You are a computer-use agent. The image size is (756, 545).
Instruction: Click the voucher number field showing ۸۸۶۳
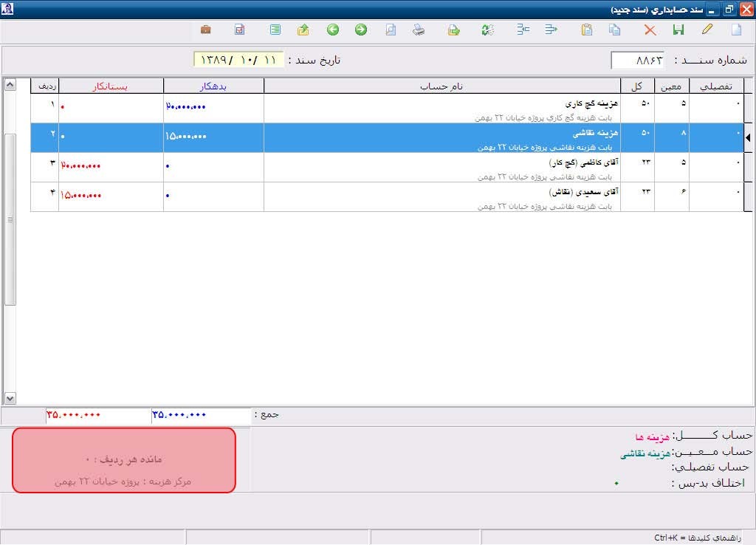(x=638, y=61)
